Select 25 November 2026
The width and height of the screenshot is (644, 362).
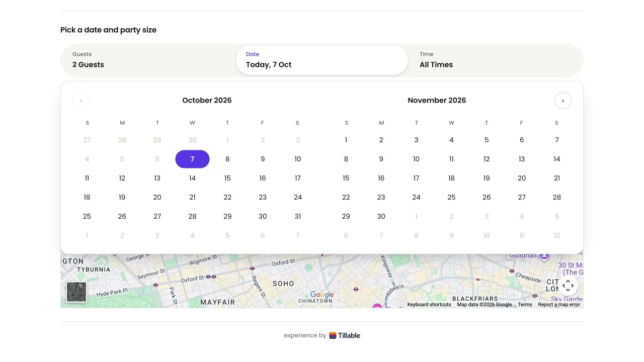[451, 197]
